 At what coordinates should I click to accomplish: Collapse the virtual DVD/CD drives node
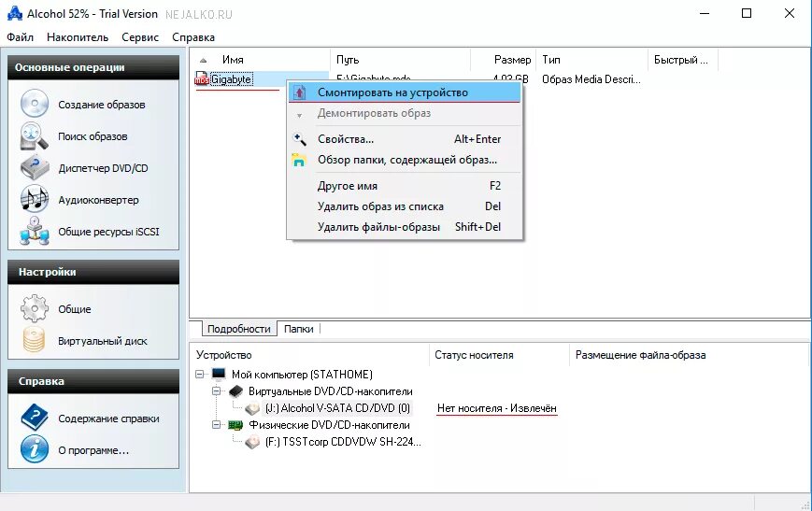coord(217,390)
